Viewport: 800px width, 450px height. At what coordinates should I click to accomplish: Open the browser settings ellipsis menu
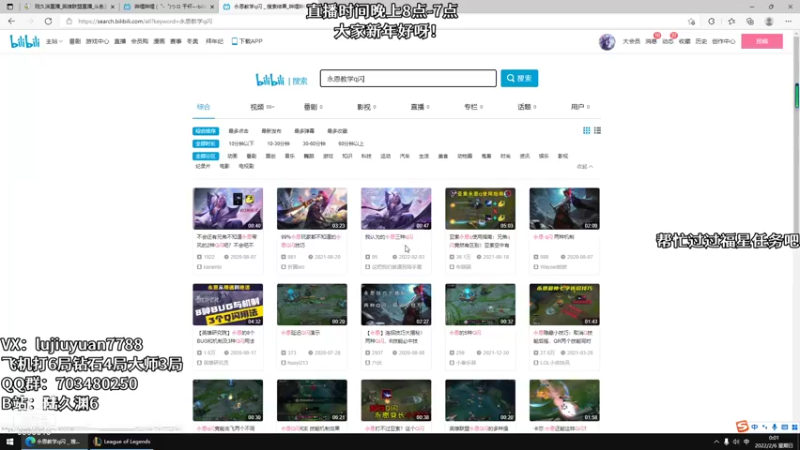pyautogui.click(x=788, y=21)
